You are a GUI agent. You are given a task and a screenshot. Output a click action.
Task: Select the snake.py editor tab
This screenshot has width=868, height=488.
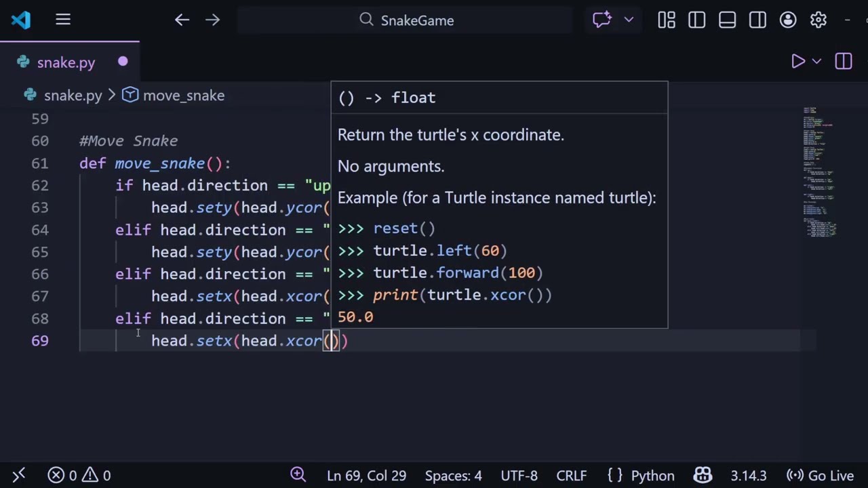tap(70, 62)
